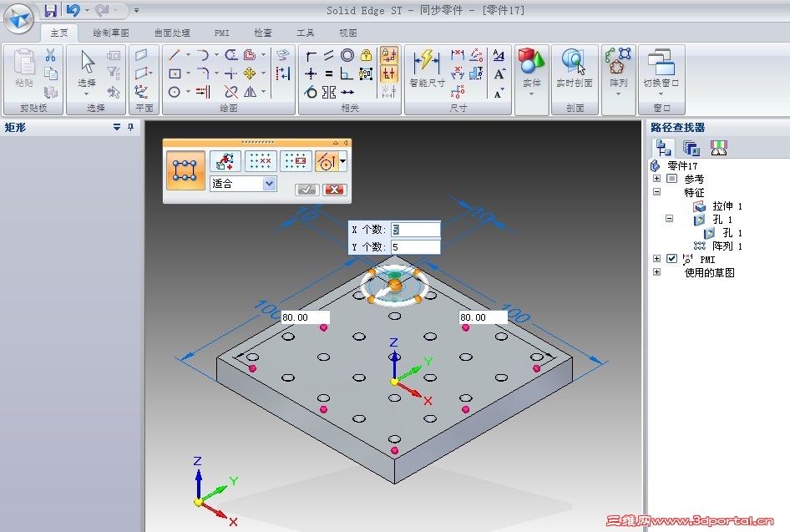Open the 矩形 panel options arrow
This screenshot has height=532, width=790.
point(117,127)
